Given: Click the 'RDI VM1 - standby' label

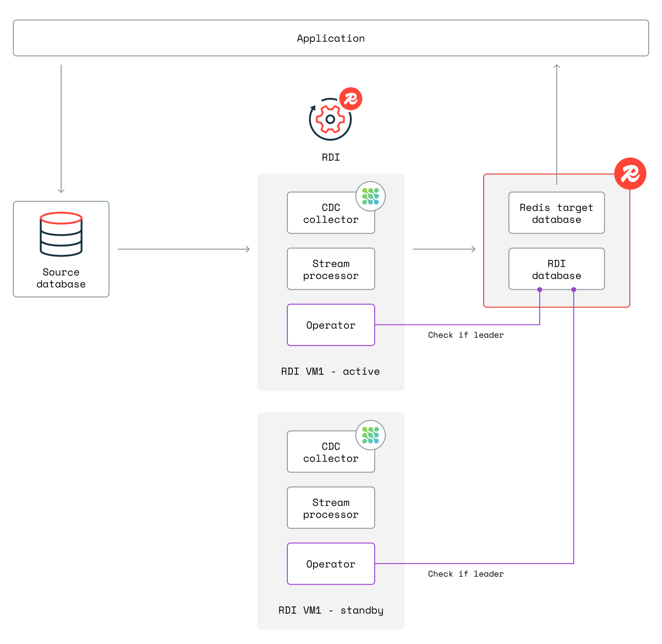Looking at the screenshot, I should click(x=331, y=610).
